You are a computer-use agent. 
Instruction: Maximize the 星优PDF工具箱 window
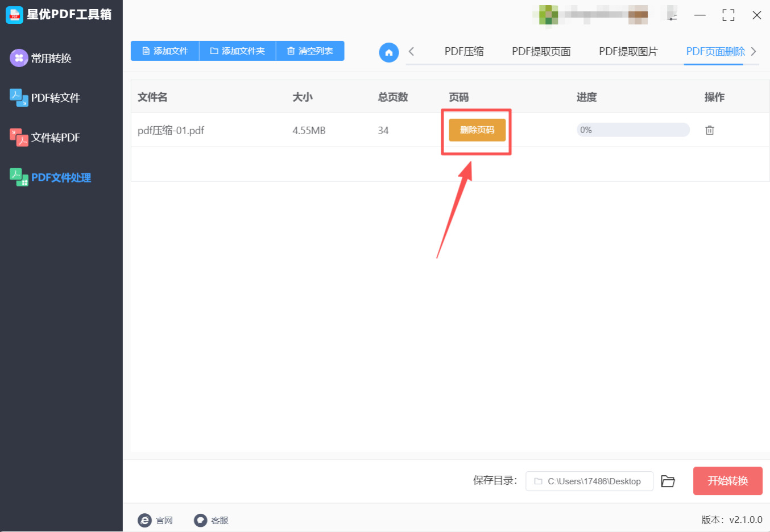[x=728, y=15]
